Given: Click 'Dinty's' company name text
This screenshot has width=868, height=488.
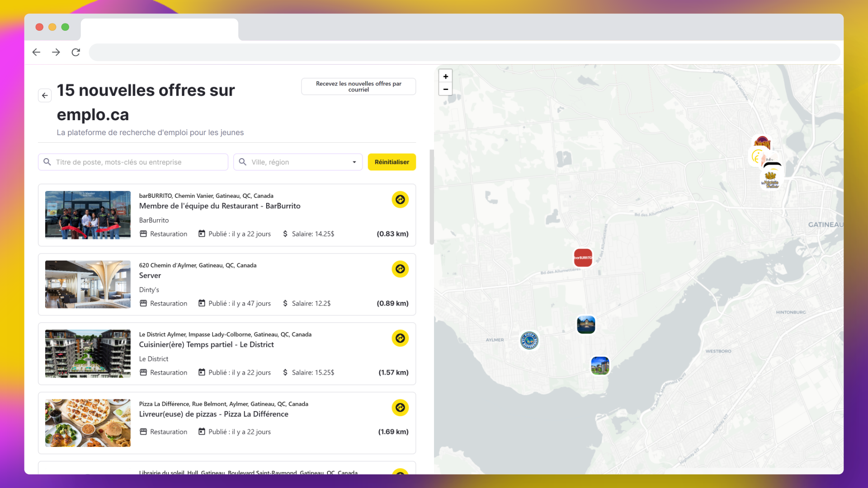Looking at the screenshot, I should [149, 290].
